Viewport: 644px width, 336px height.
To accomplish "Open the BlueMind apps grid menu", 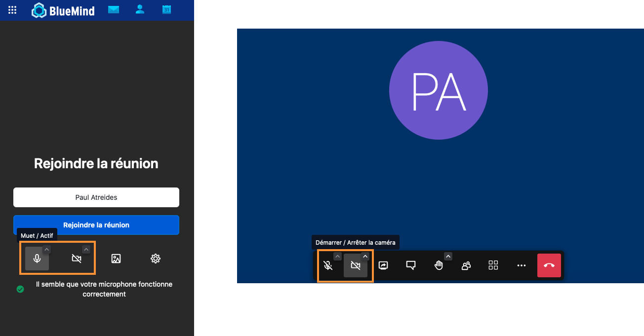I will point(12,10).
